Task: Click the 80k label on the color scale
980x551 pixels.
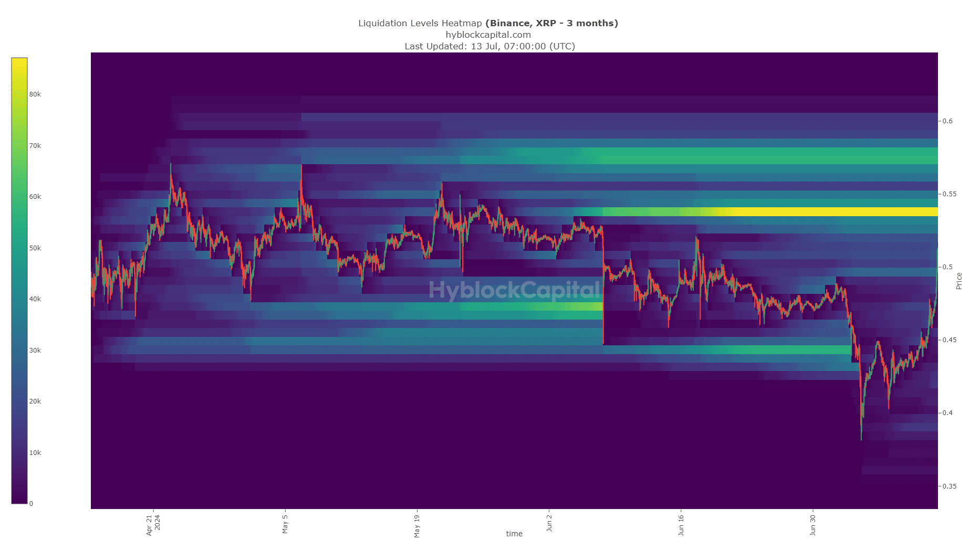Action: (35, 94)
